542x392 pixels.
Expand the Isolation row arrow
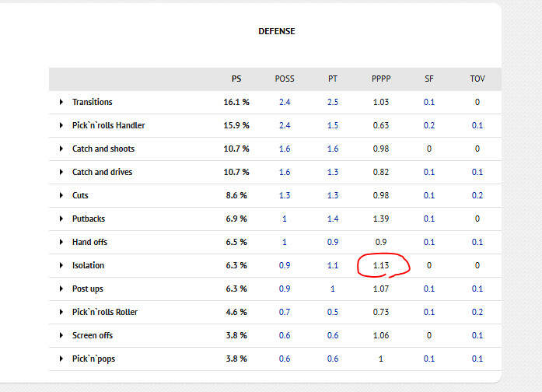pos(61,265)
